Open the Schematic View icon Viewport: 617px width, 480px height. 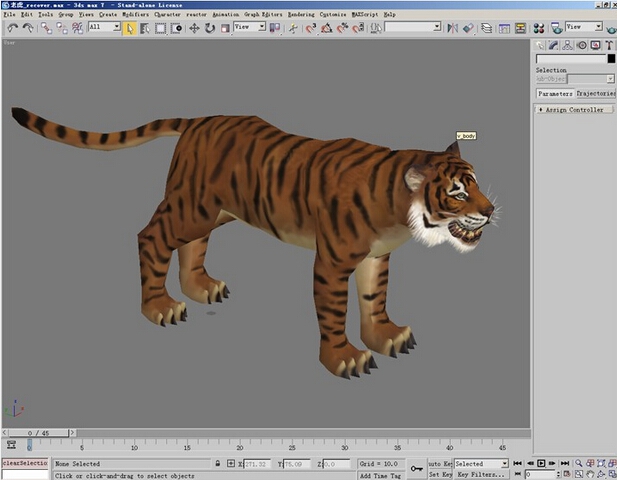click(520, 28)
